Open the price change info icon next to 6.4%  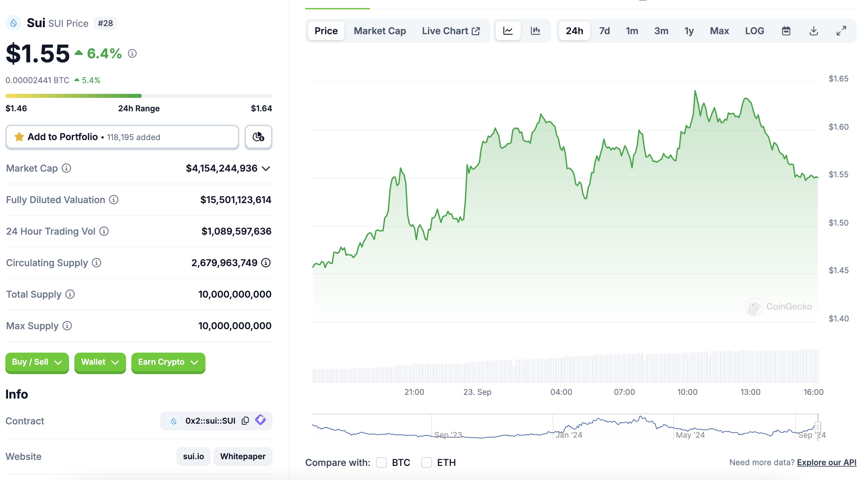(132, 54)
